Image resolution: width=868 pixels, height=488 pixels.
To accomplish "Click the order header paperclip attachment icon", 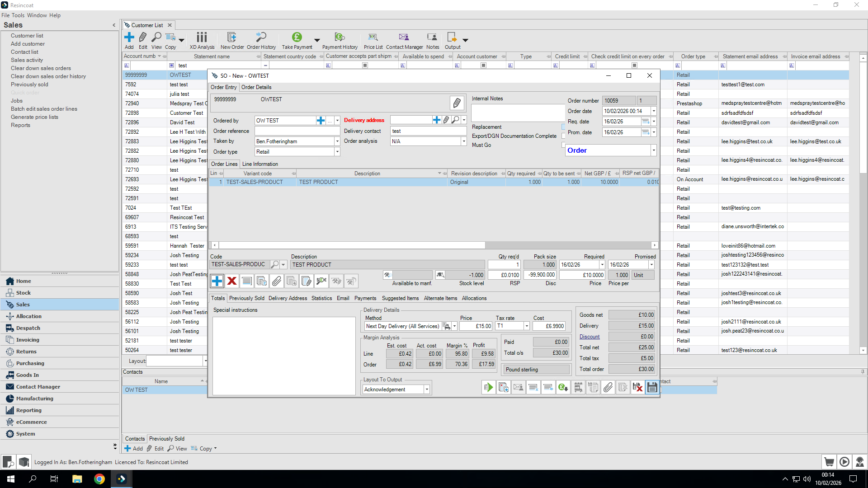I will (457, 103).
